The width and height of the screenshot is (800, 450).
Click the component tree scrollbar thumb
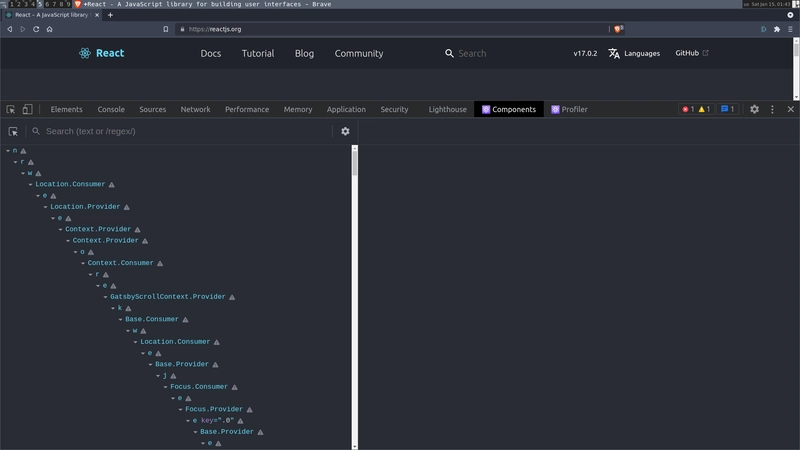click(355, 161)
